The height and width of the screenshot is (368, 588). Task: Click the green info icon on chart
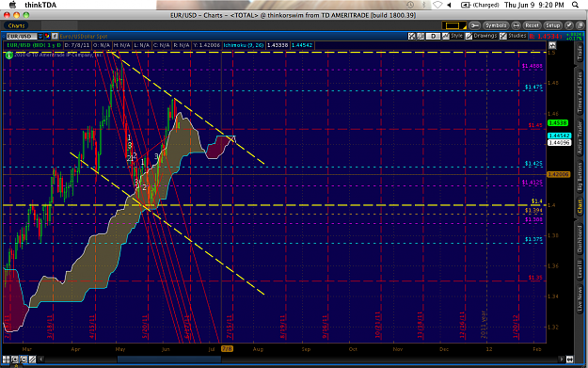(x=9, y=56)
